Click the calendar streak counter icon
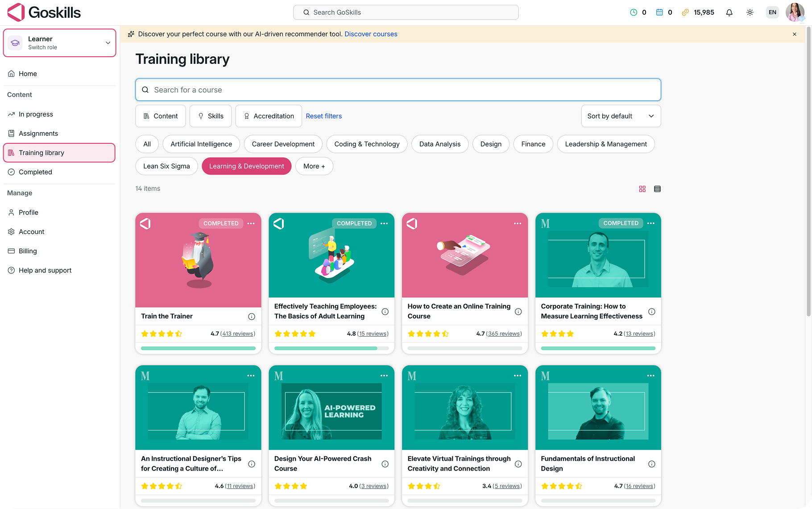This screenshot has height=509, width=812. point(659,13)
